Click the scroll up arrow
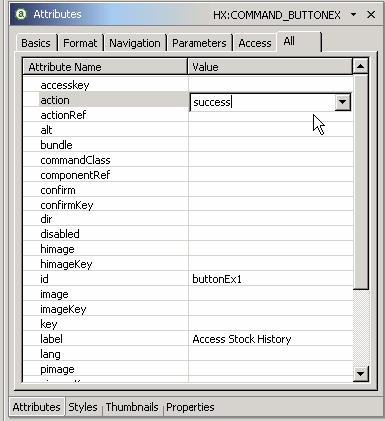 tap(360, 66)
